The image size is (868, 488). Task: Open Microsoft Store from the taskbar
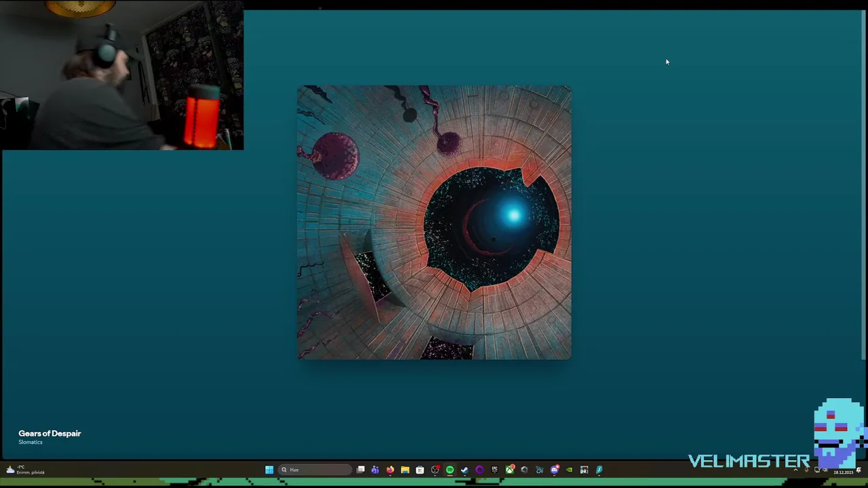click(420, 470)
